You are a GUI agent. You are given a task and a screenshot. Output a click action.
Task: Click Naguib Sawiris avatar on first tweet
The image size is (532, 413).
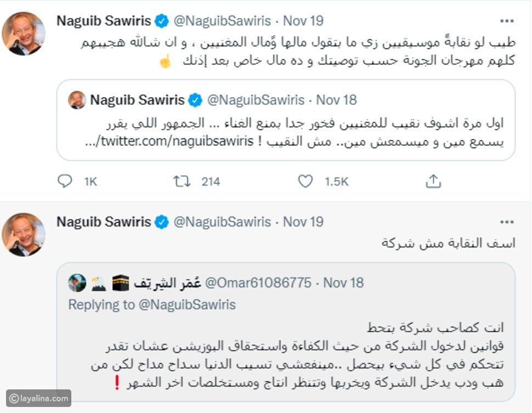[23, 33]
